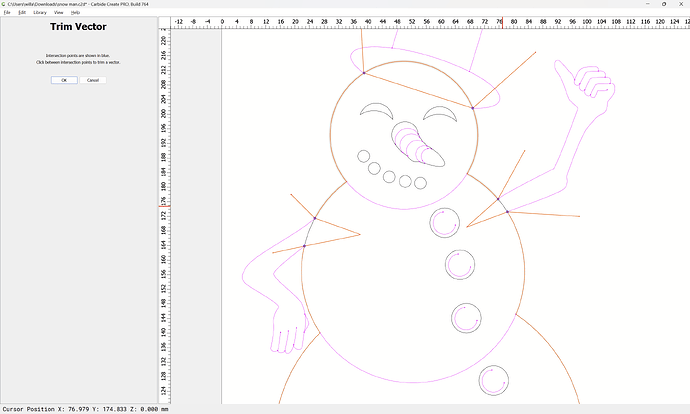Click the lowest button circle near the bottom

pos(494,380)
